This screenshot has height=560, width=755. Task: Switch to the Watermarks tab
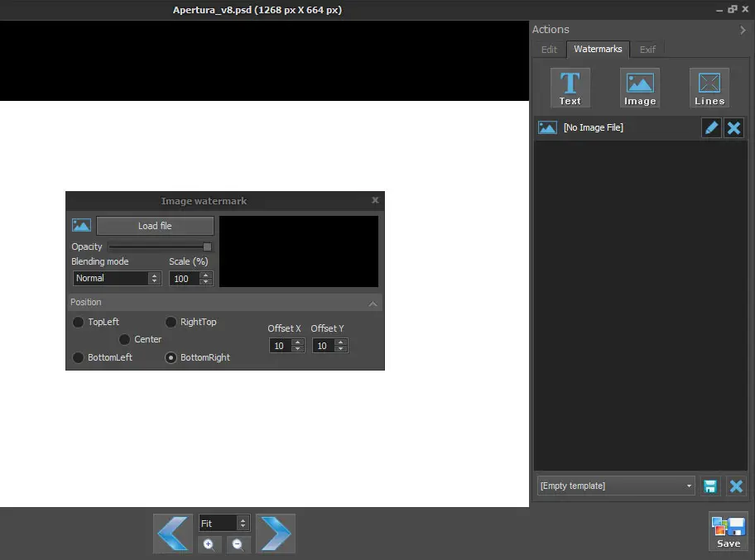coord(598,49)
